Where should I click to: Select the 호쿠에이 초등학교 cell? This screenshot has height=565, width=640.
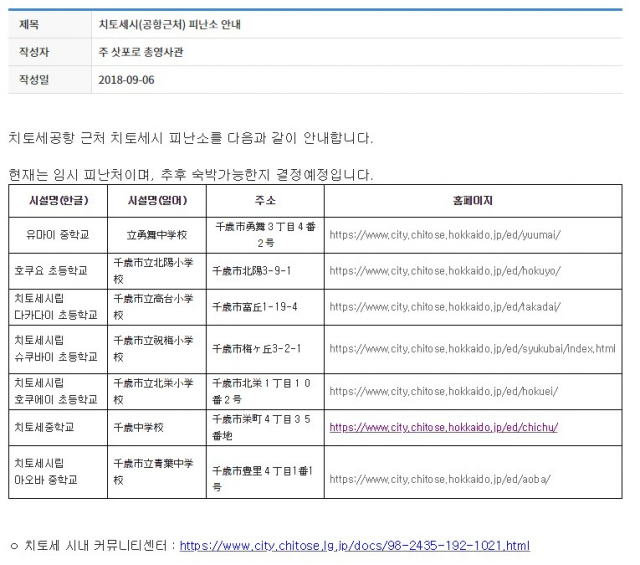point(58,391)
